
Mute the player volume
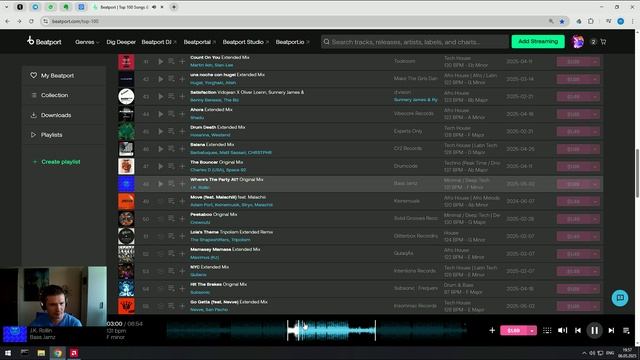(x=562, y=331)
